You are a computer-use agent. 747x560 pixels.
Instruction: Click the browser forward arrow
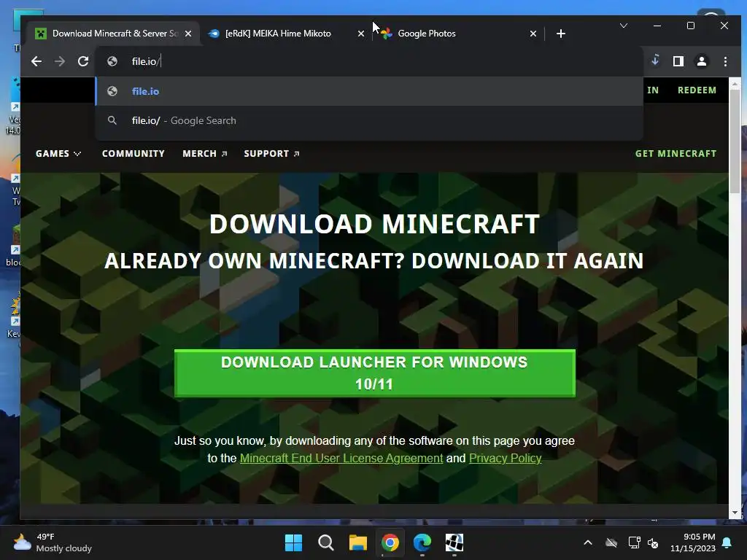pyautogui.click(x=60, y=61)
